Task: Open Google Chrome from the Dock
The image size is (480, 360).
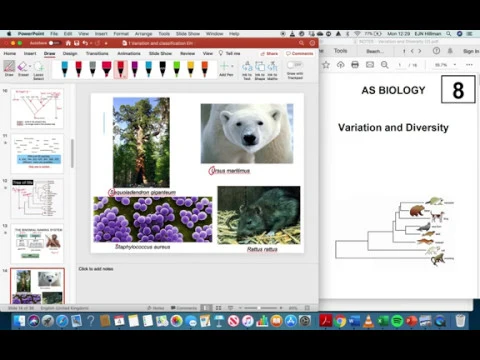Action: tap(340, 321)
